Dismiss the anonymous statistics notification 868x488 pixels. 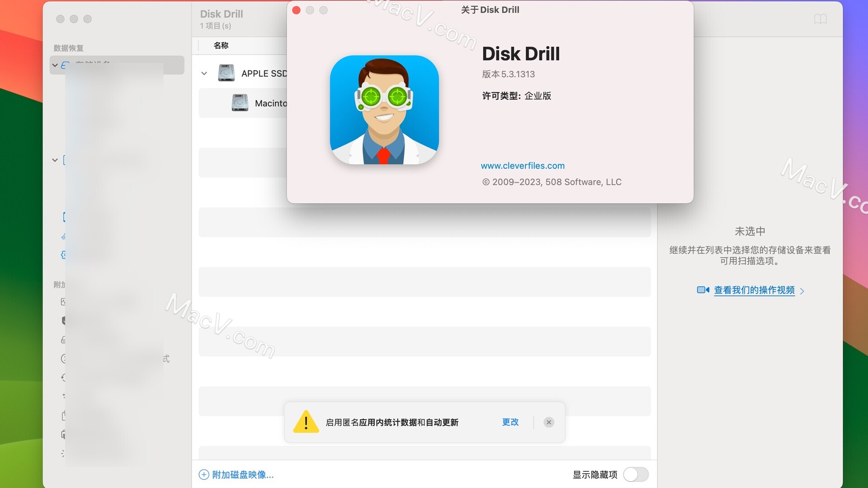coord(549,422)
